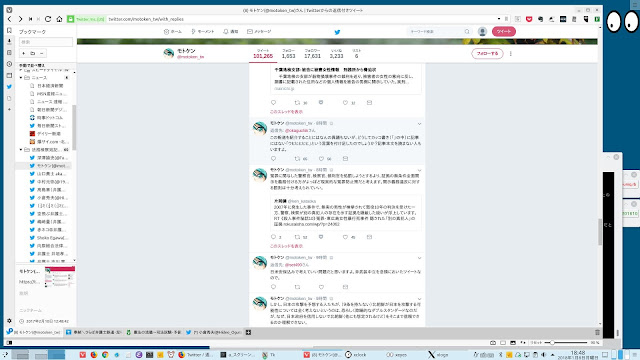This screenshot has height=360, width=640.
Task: Switch to xclock in the taskbar
Action: point(356,355)
